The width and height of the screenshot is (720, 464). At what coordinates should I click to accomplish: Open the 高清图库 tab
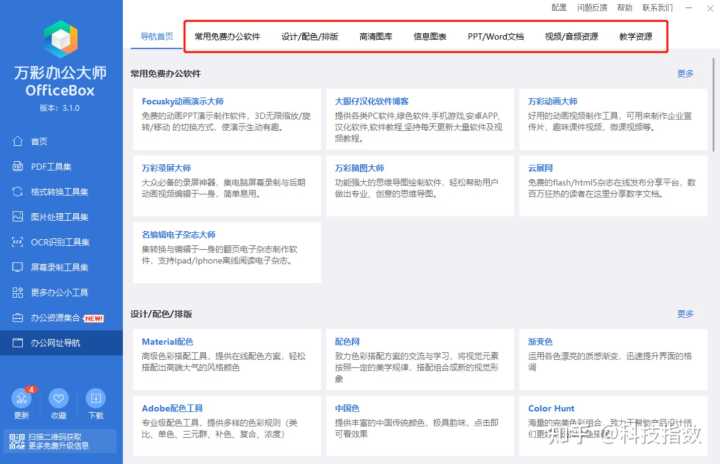(x=376, y=36)
